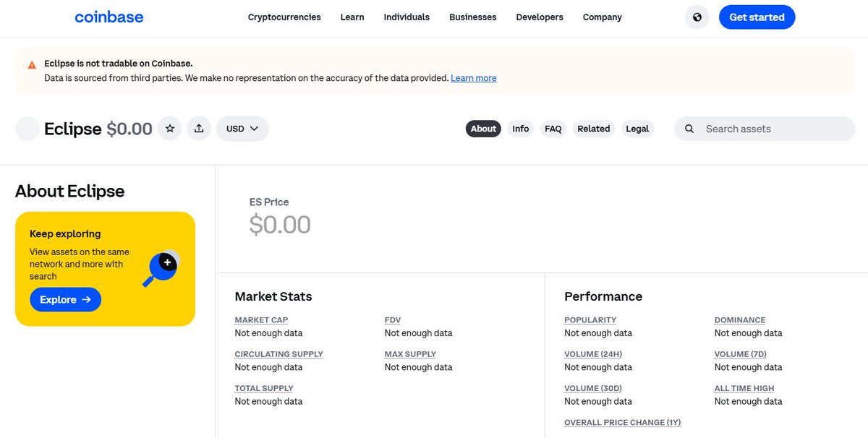Open the USD currency dropdown
This screenshot has height=438, width=868.
tap(242, 129)
